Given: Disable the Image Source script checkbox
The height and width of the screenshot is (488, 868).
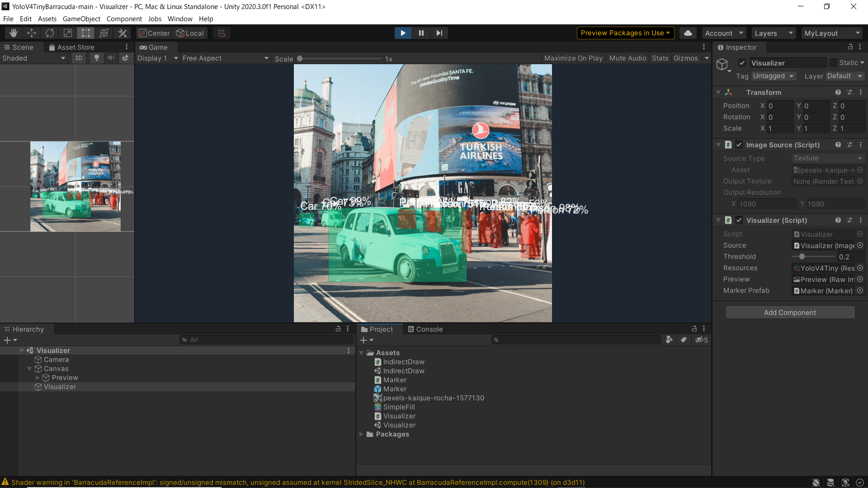Looking at the screenshot, I should tap(739, 145).
